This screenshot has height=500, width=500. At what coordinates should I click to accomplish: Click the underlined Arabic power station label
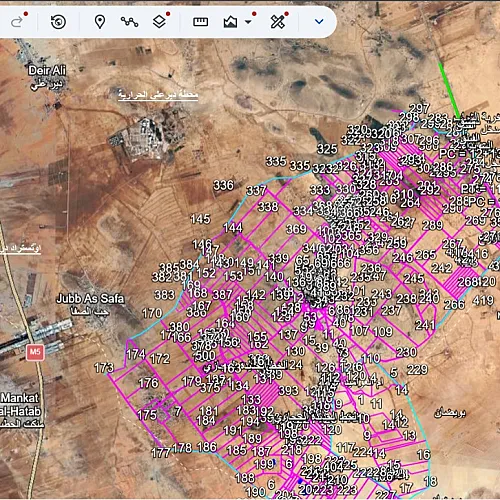click(158, 95)
